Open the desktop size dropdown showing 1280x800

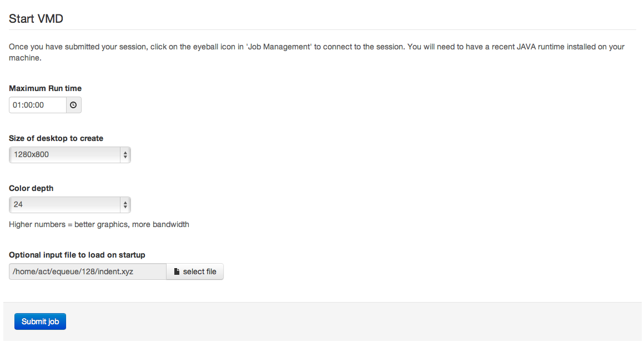[70, 155]
